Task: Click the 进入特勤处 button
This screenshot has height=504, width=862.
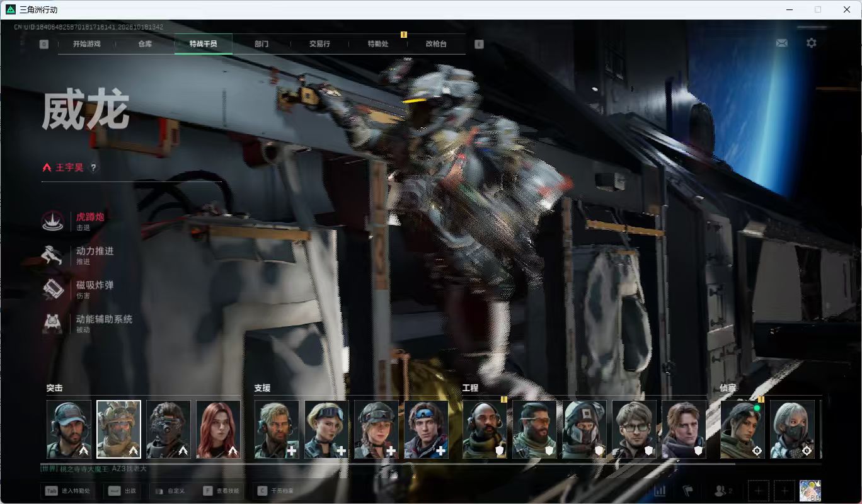Action: (x=68, y=490)
